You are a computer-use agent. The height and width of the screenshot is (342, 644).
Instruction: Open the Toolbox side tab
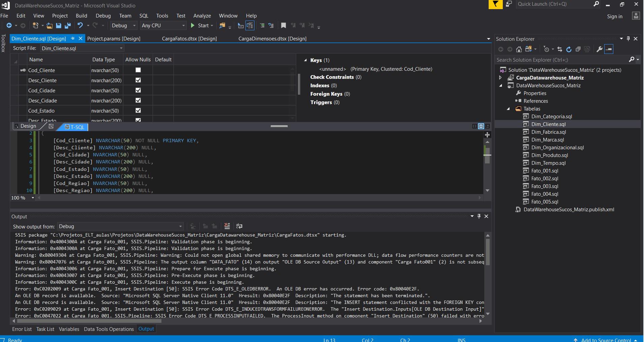(3, 43)
